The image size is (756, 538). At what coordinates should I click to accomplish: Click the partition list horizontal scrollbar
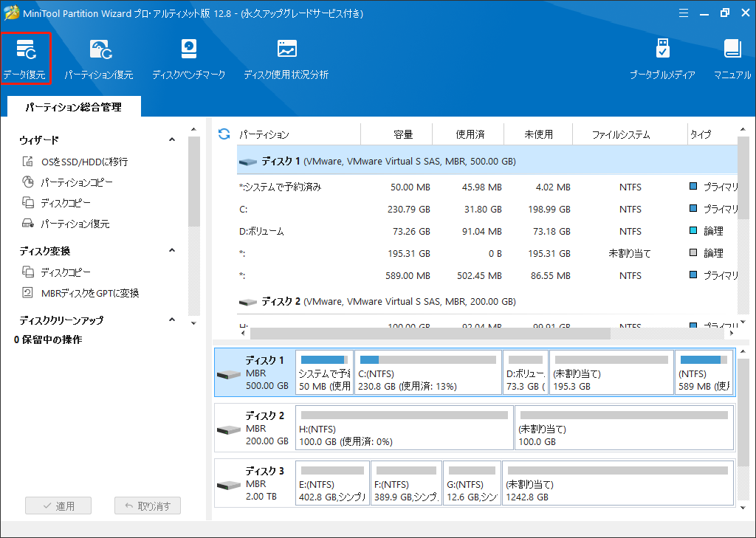[430, 333]
